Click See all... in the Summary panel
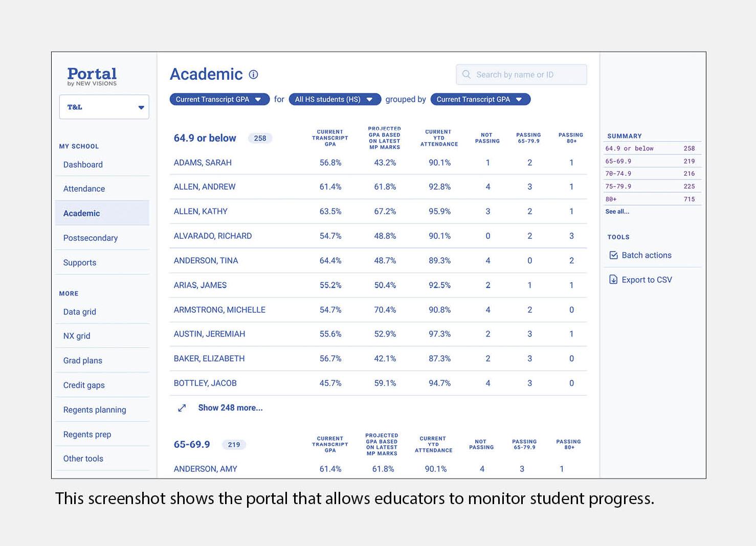Viewport: 756px width, 546px height. [x=617, y=212]
